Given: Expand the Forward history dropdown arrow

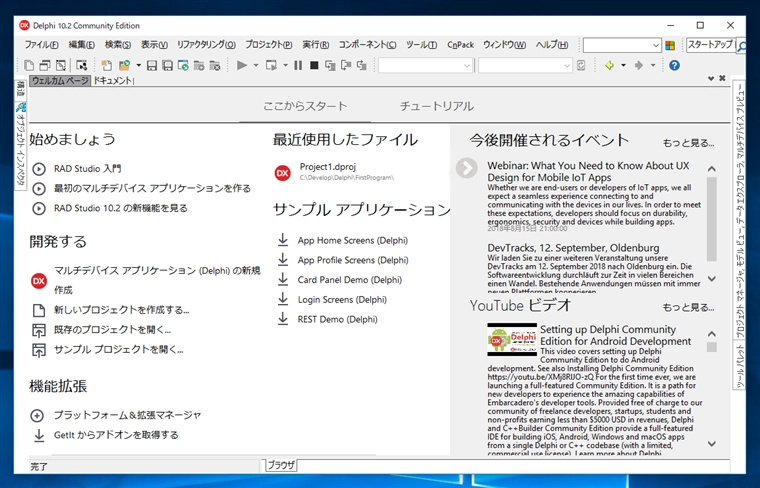Looking at the screenshot, I should pyautogui.click(x=653, y=65).
